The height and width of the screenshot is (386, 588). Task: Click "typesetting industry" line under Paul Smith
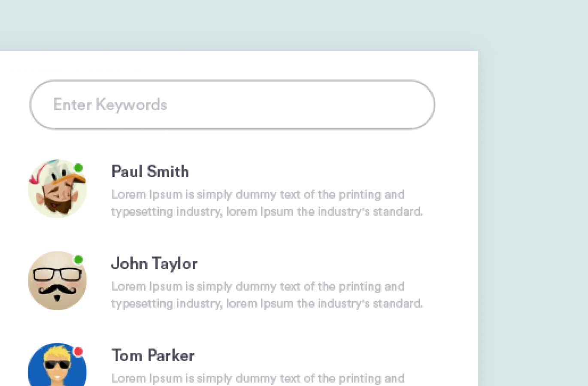pyautogui.click(x=267, y=211)
